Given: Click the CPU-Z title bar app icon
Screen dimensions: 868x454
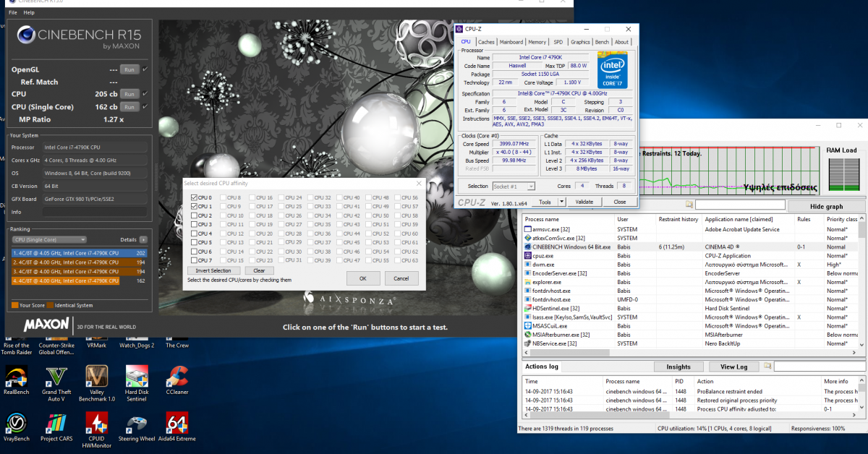Looking at the screenshot, I should pos(460,28).
